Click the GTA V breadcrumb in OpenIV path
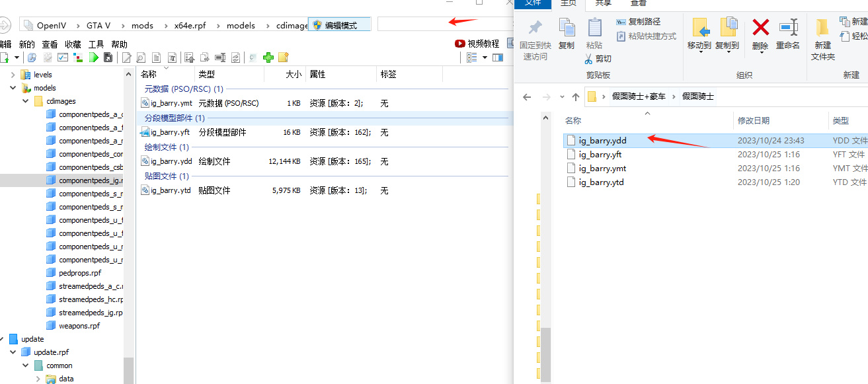 pyautogui.click(x=99, y=25)
